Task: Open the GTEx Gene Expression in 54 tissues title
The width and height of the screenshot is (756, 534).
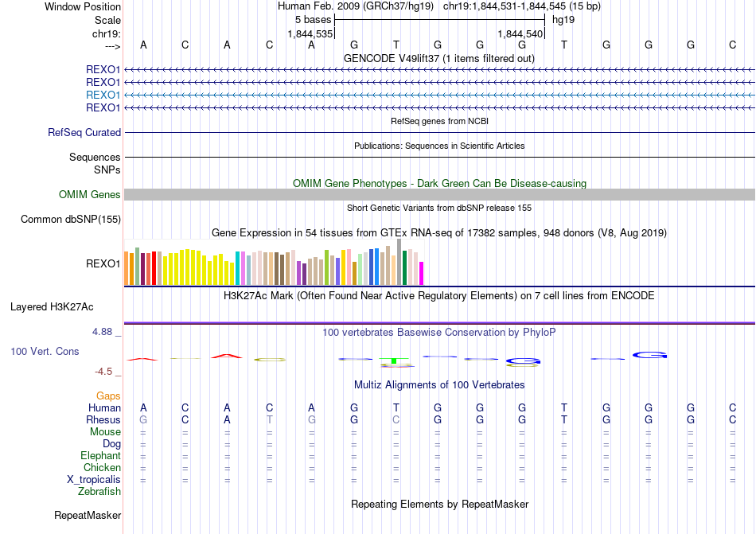Action: (439, 233)
